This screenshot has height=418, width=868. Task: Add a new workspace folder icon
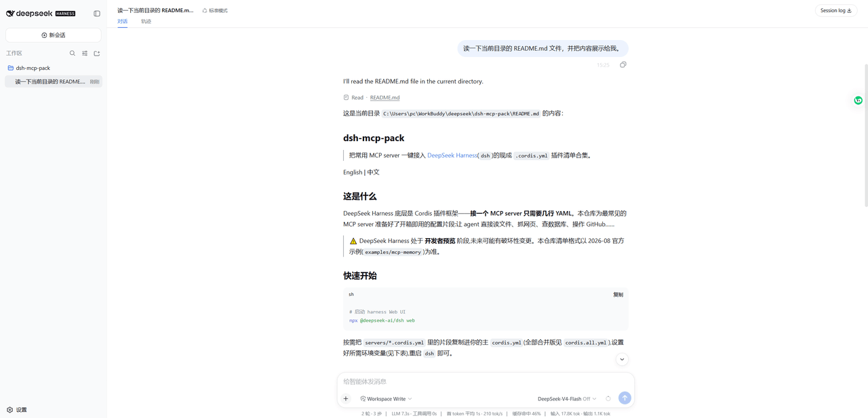97,53
